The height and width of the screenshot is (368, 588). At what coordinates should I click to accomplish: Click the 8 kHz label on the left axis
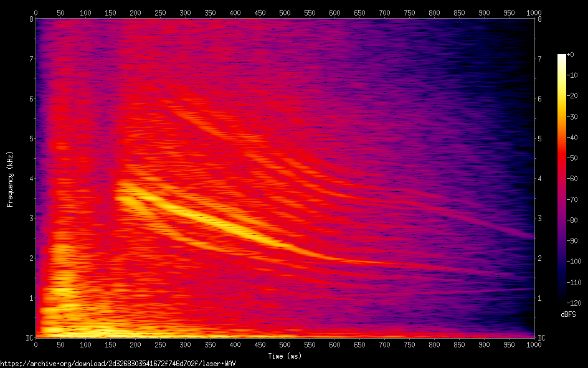[30, 19]
